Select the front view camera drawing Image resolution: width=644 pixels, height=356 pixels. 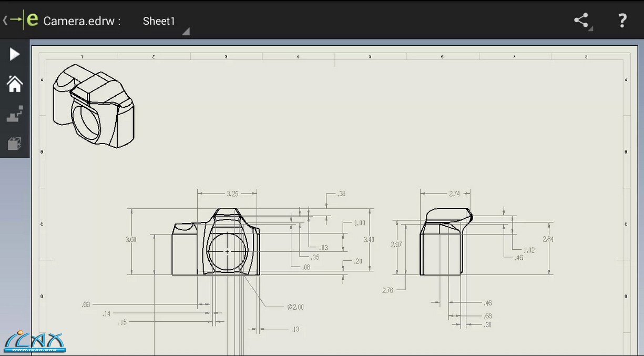pos(216,242)
